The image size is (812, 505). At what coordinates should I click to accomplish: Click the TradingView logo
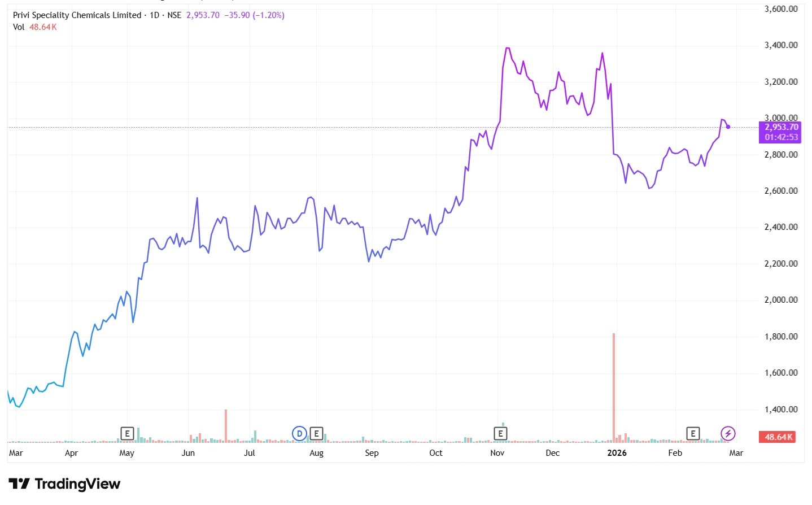click(65, 484)
